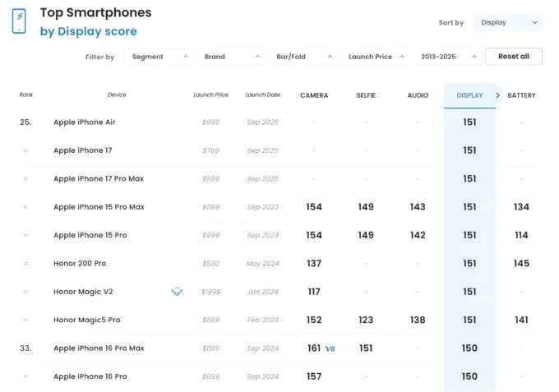The width and height of the screenshot is (559, 392).
Task: Open Apple iPhone 15 Pro Max link
Action: (99, 207)
